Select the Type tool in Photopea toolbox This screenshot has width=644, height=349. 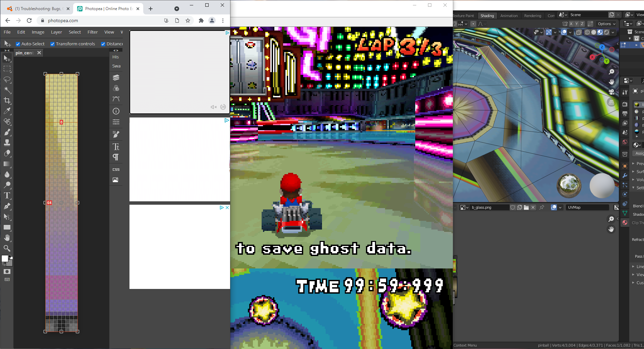(7, 196)
